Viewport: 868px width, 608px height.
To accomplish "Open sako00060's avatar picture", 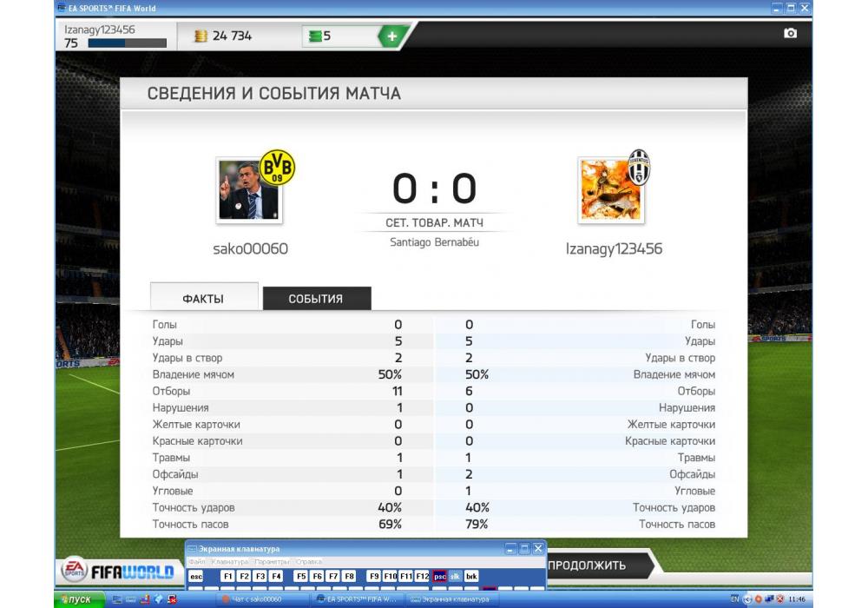I will pyautogui.click(x=248, y=190).
